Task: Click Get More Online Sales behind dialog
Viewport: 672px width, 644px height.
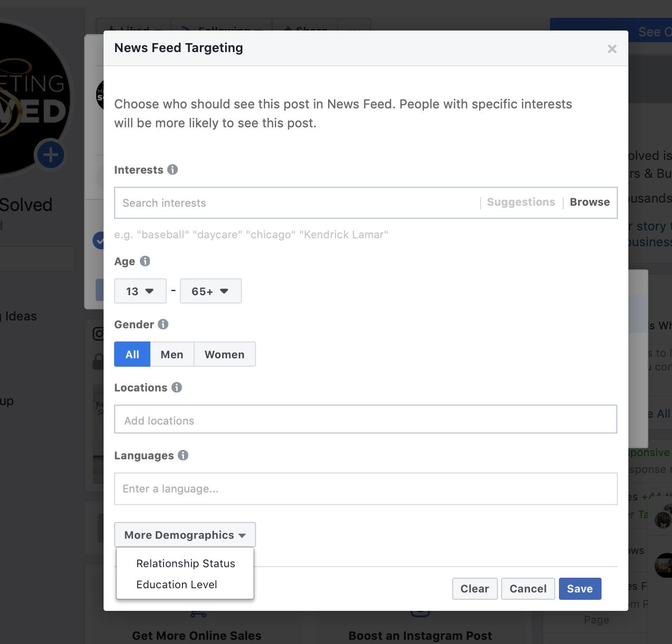Action: point(197,636)
